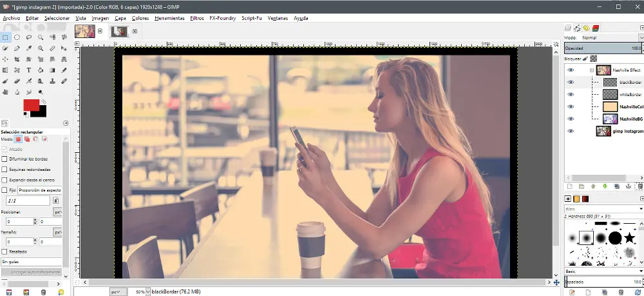Open the Archivo menu
The image size is (644, 296).
[12, 18]
